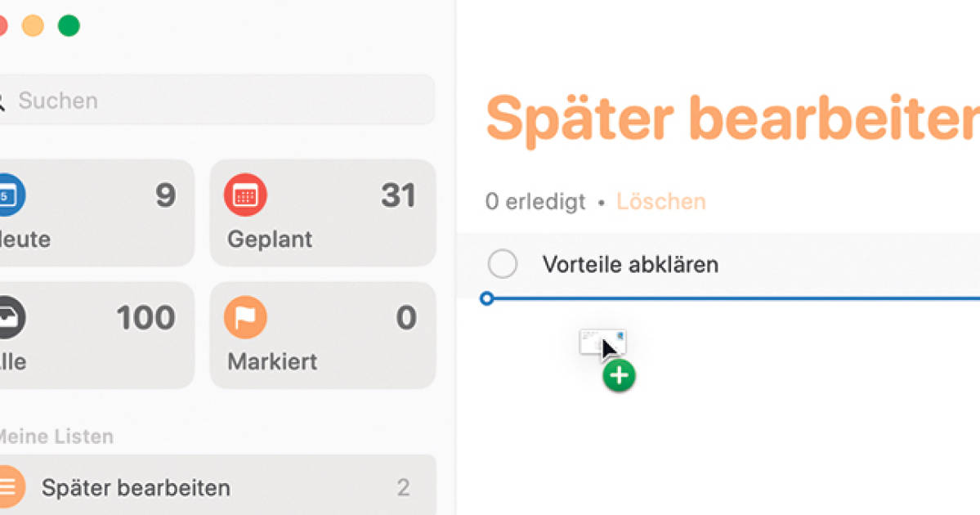Click the search magnifier icon

(x=2, y=100)
